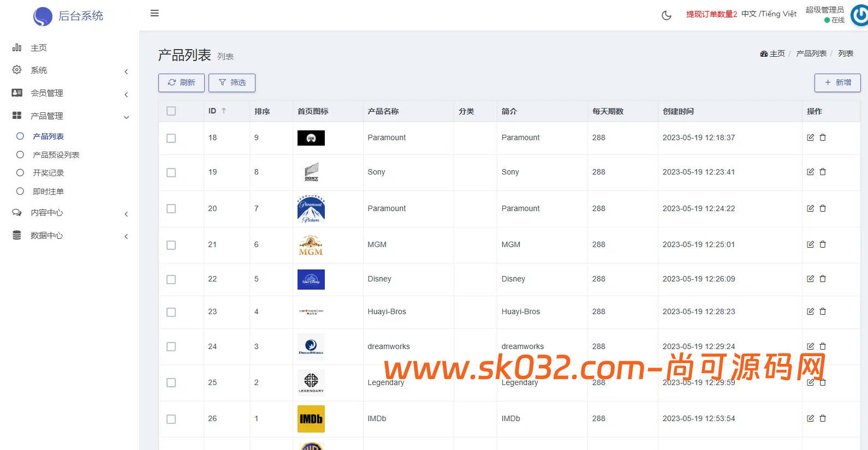The image size is (868, 450).
Task: Click the 产品管理 grid icon in sidebar
Action: coord(17,116)
